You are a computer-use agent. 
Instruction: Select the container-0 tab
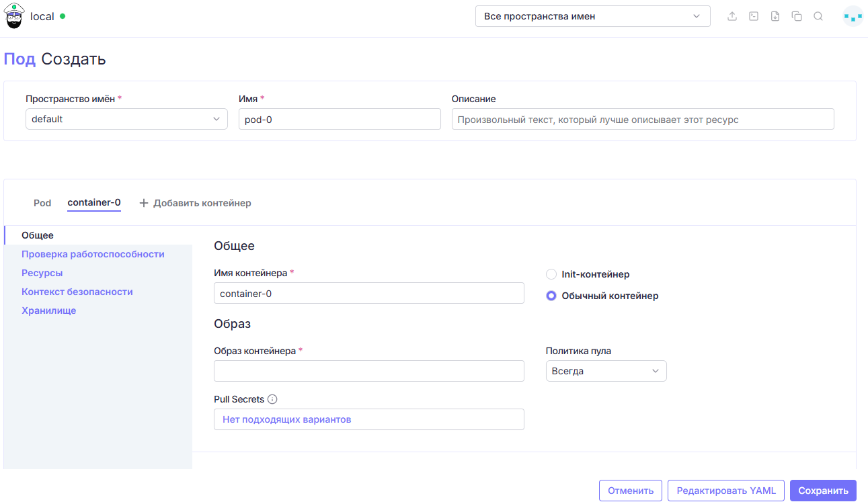click(94, 203)
